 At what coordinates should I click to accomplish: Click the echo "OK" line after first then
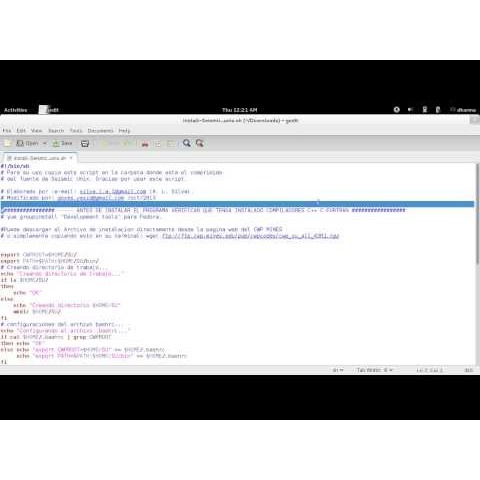28,293
